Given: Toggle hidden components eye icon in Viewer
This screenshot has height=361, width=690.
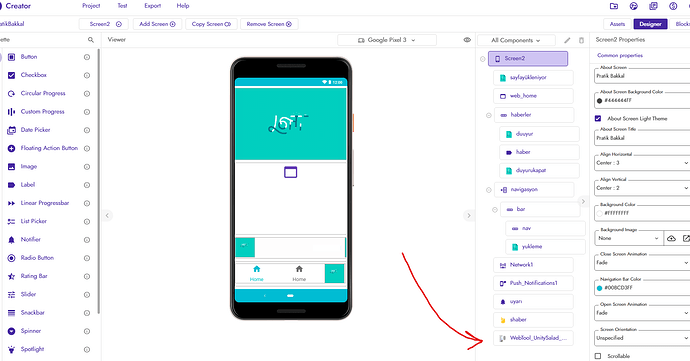Looking at the screenshot, I should pyautogui.click(x=467, y=40).
